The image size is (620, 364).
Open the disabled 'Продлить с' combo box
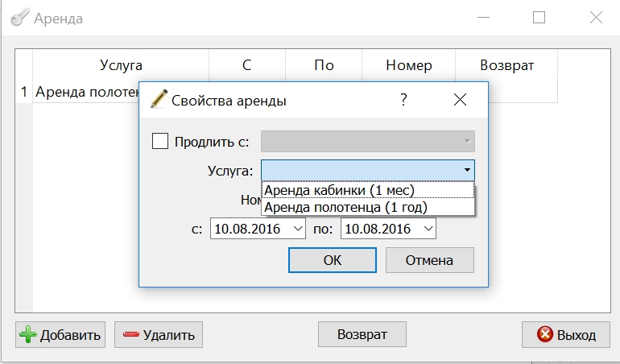click(x=368, y=141)
